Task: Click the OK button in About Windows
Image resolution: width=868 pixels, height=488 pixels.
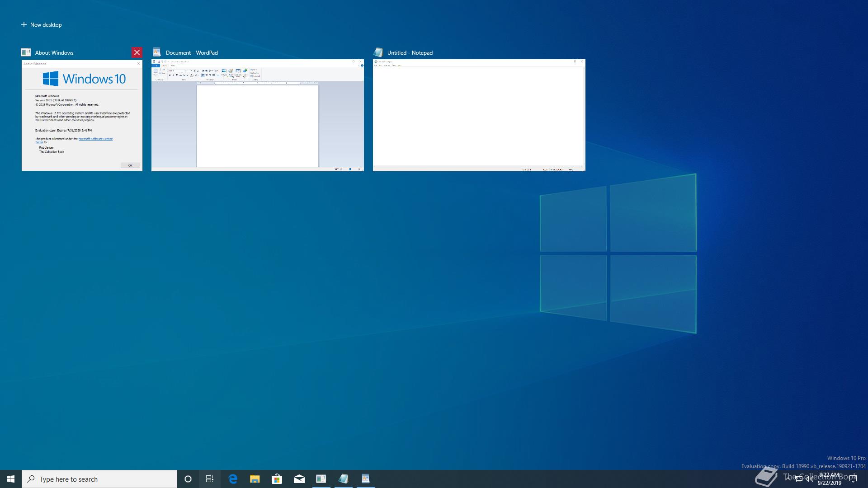Action: (x=130, y=165)
